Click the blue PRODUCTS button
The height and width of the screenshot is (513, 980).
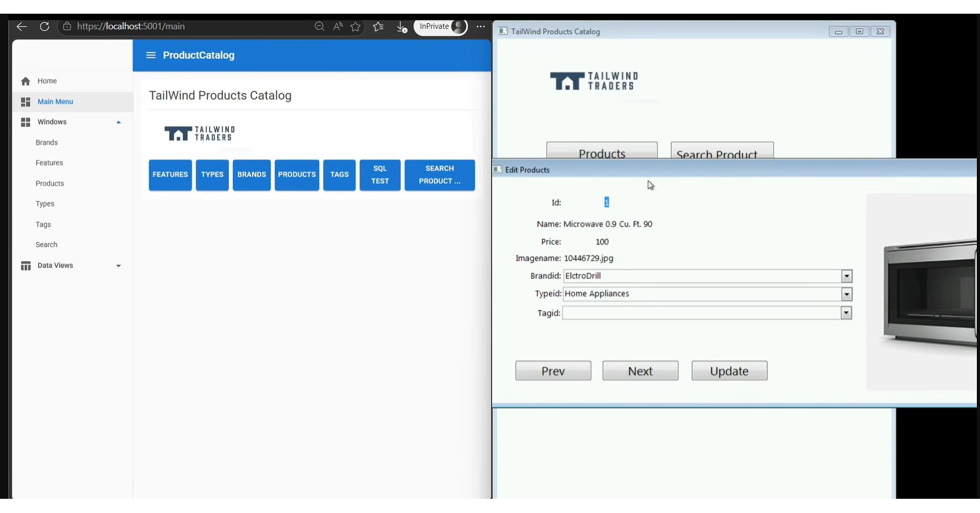pos(297,175)
